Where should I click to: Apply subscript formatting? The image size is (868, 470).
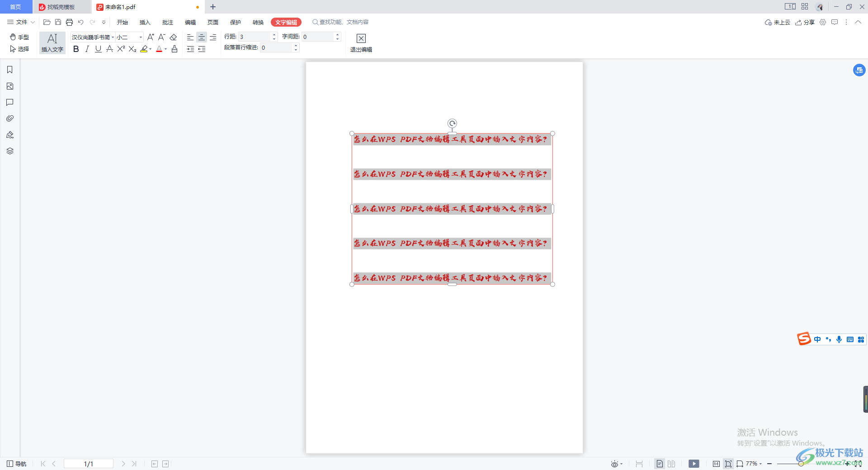(x=132, y=49)
